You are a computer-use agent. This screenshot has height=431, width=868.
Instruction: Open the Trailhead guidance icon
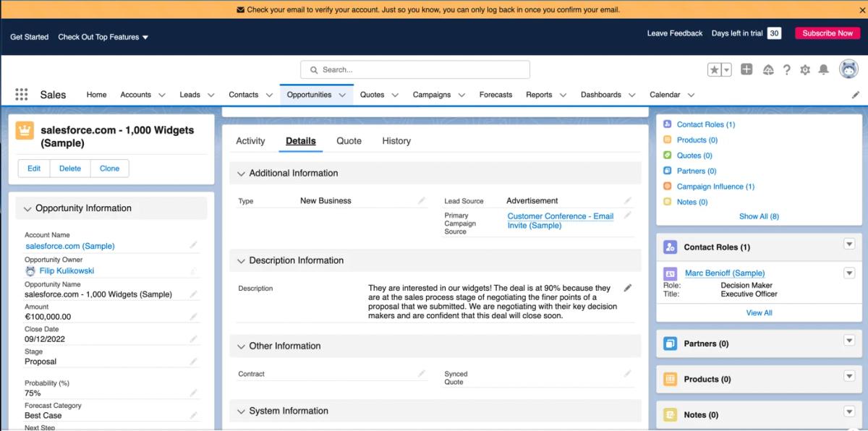click(768, 69)
